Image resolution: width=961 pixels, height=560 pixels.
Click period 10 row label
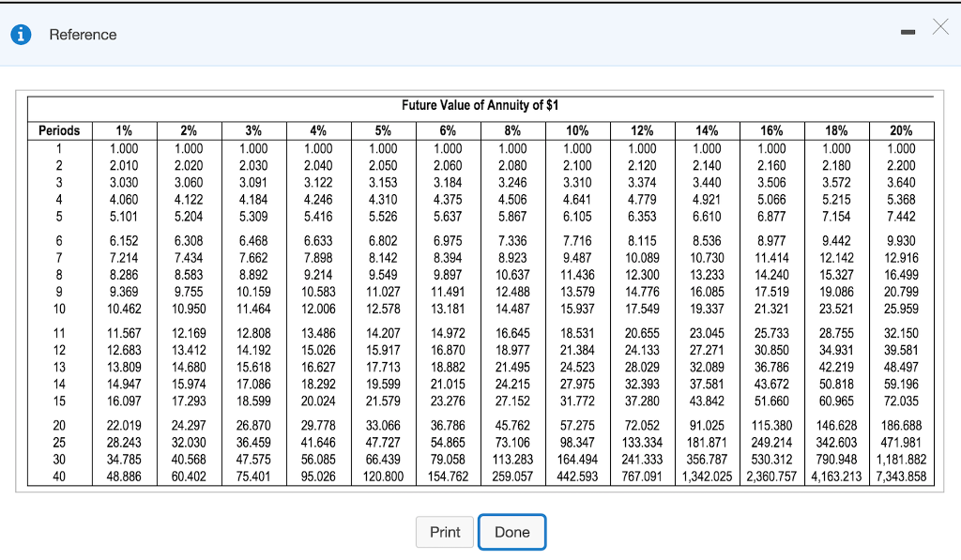(59, 309)
